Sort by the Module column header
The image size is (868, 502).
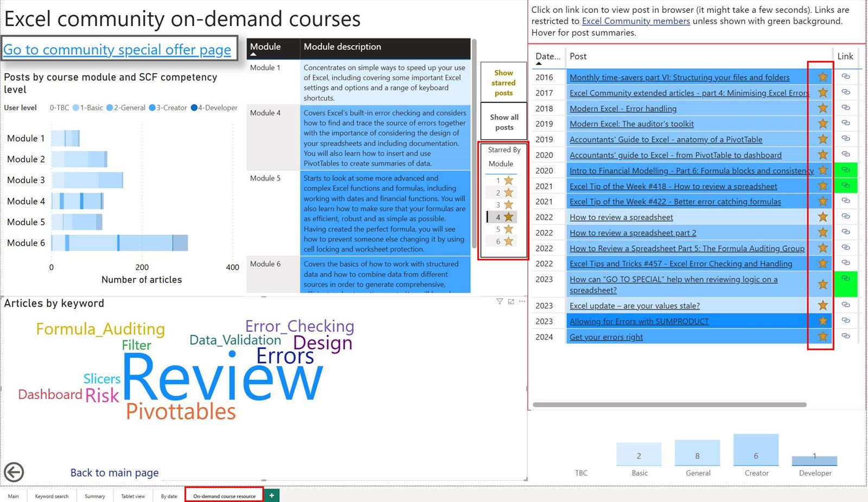(x=265, y=47)
